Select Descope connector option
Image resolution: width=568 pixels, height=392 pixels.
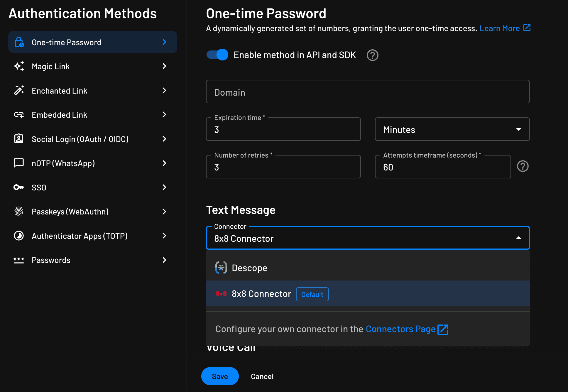(368, 268)
